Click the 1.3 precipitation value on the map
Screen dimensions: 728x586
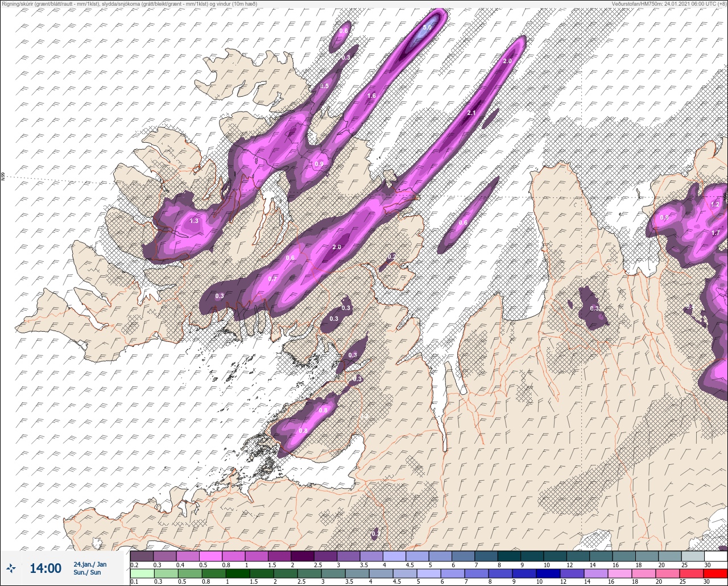pyautogui.click(x=194, y=221)
